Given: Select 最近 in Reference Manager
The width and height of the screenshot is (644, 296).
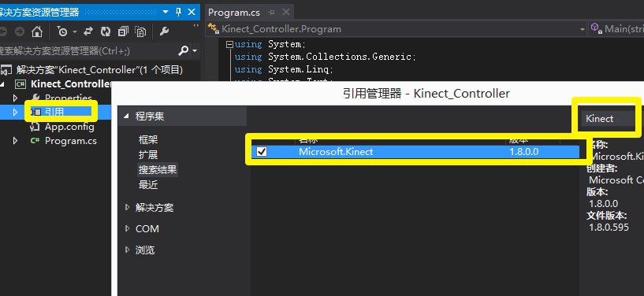Looking at the screenshot, I should coord(148,184).
